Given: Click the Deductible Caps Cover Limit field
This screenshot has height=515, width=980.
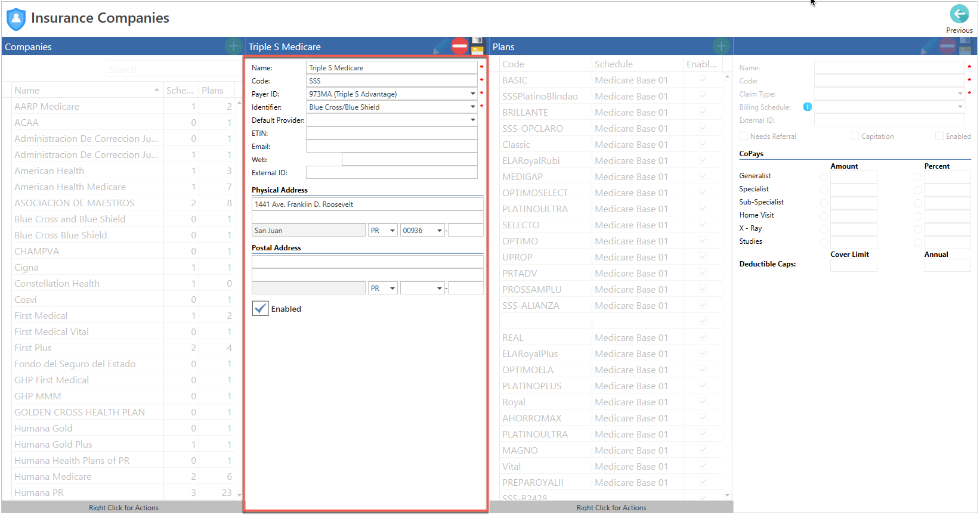Looking at the screenshot, I should point(854,265).
